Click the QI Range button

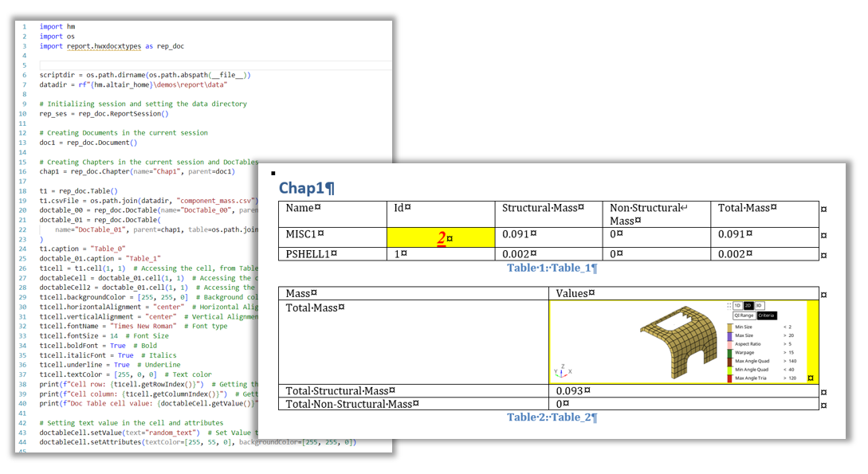pos(744,315)
